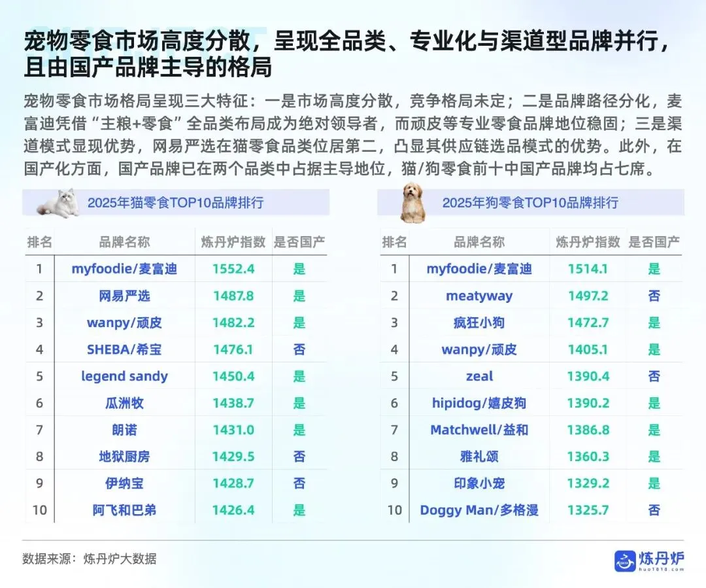Click index value 1431.0
The image size is (706, 588).
click(233, 430)
